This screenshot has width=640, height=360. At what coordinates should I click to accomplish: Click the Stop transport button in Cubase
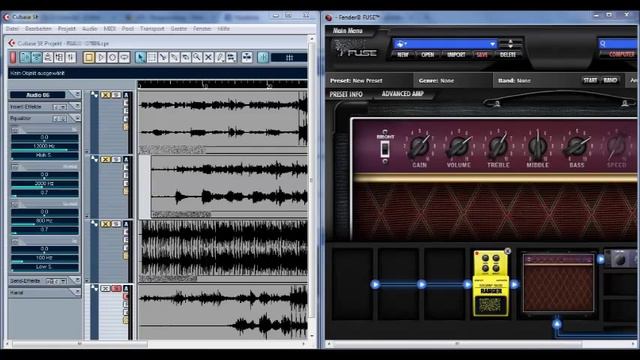click(x=89, y=58)
